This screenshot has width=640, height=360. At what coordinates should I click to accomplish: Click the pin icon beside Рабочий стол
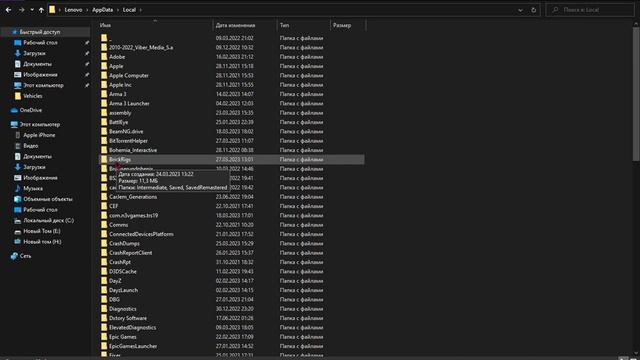click(x=87, y=42)
